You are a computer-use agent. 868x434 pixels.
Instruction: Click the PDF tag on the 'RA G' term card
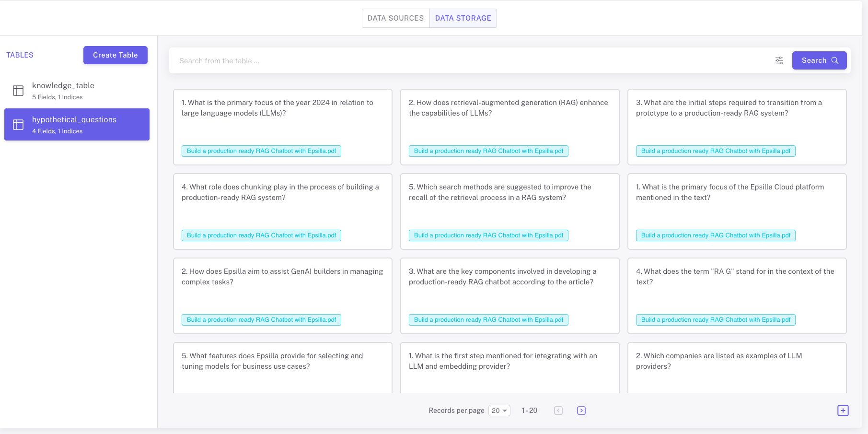(716, 320)
